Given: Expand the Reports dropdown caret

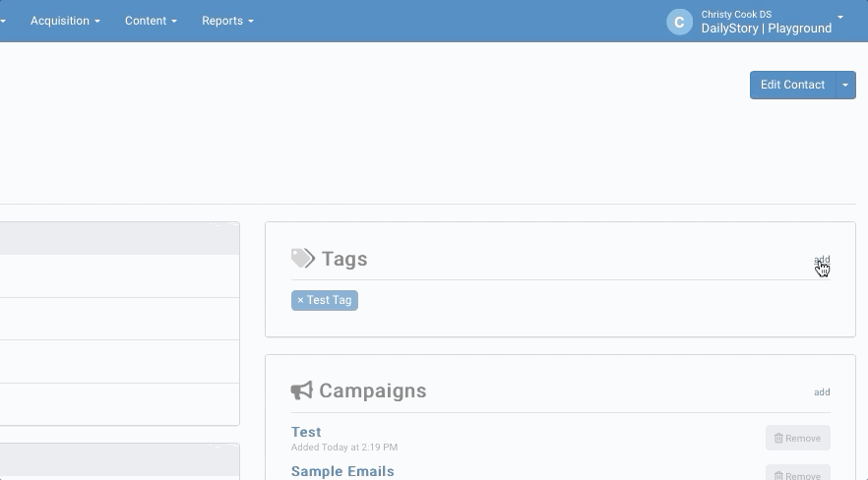Looking at the screenshot, I should point(251,21).
